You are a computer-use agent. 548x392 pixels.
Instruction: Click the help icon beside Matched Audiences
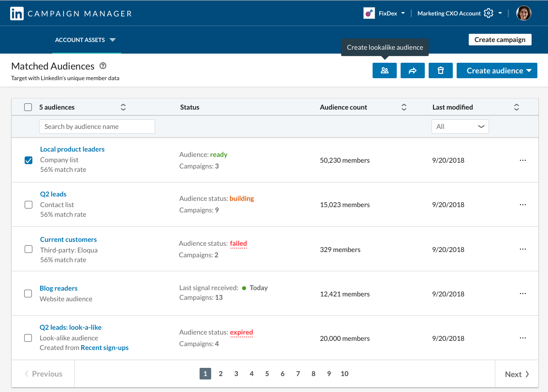[x=102, y=66]
